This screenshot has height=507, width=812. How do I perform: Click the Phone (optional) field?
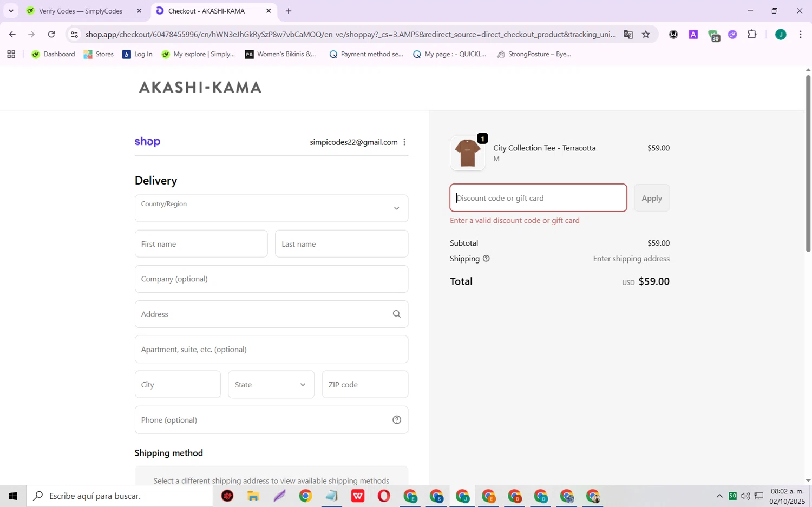click(x=271, y=420)
